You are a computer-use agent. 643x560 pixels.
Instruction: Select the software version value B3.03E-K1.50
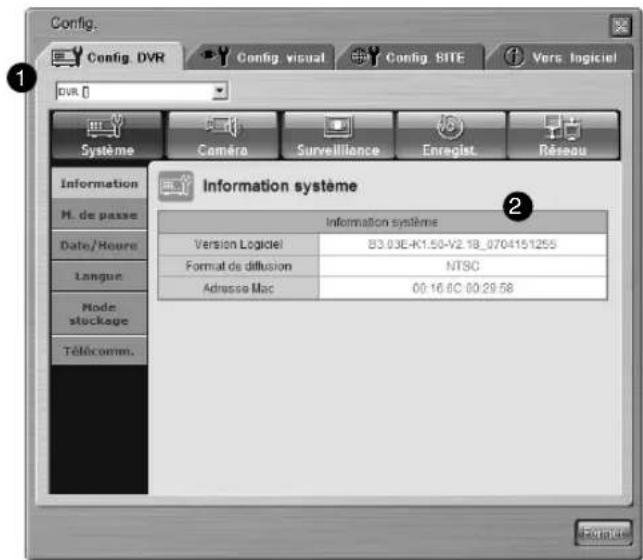click(463, 245)
